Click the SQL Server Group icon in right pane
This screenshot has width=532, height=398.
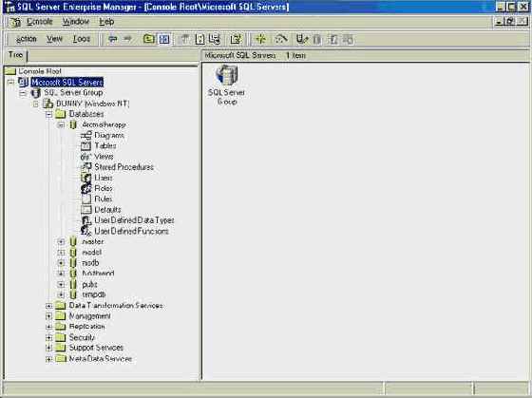(x=227, y=74)
